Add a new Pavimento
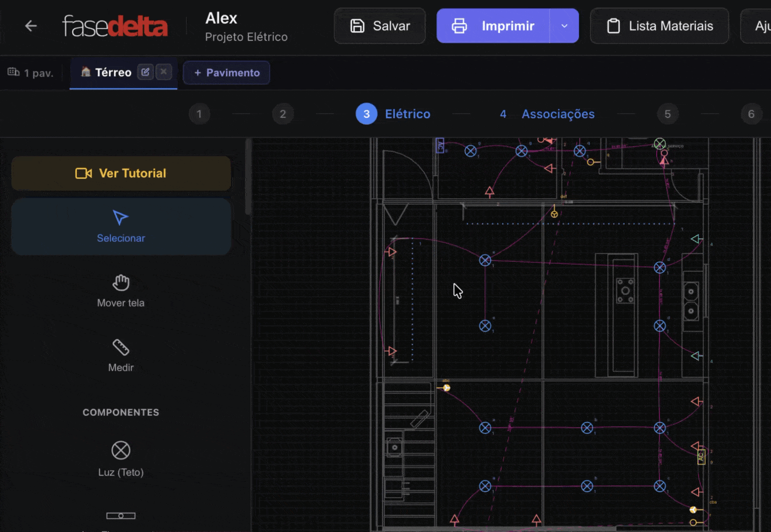 [x=226, y=73]
